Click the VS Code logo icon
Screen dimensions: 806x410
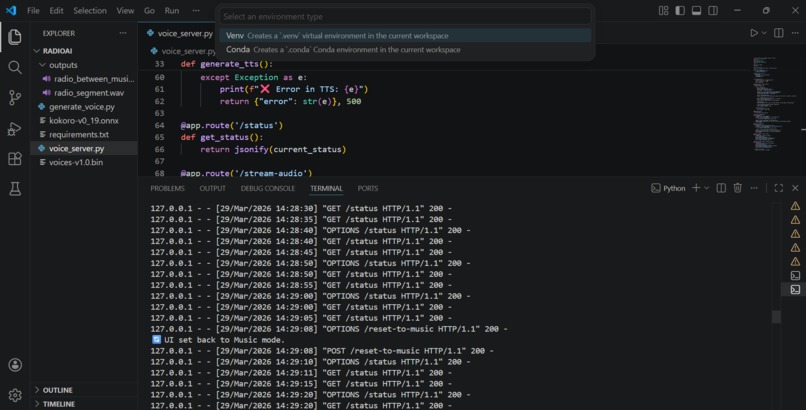pyautogui.click(x=11, y=10)
